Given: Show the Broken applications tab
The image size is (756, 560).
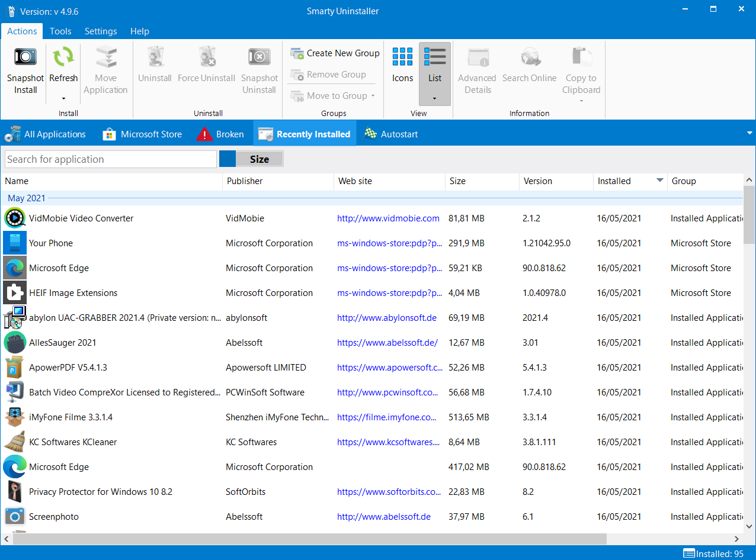Looking at the screenshot, I should coord(220,134).
